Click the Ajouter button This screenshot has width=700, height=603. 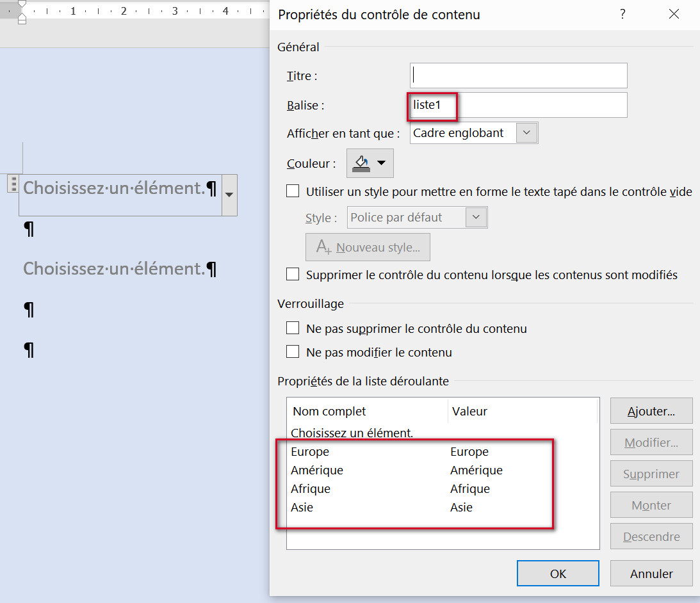click(651, 411)
